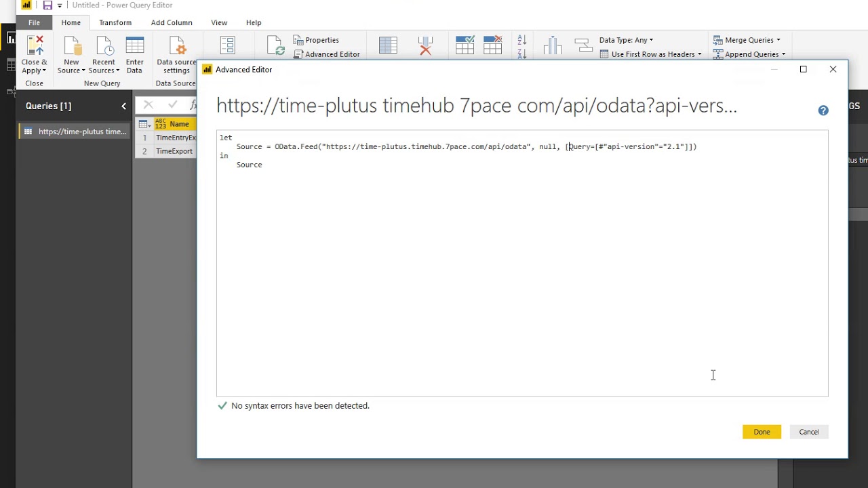
Task: Select the TimeExport cell in row 2
Action: 176,151
